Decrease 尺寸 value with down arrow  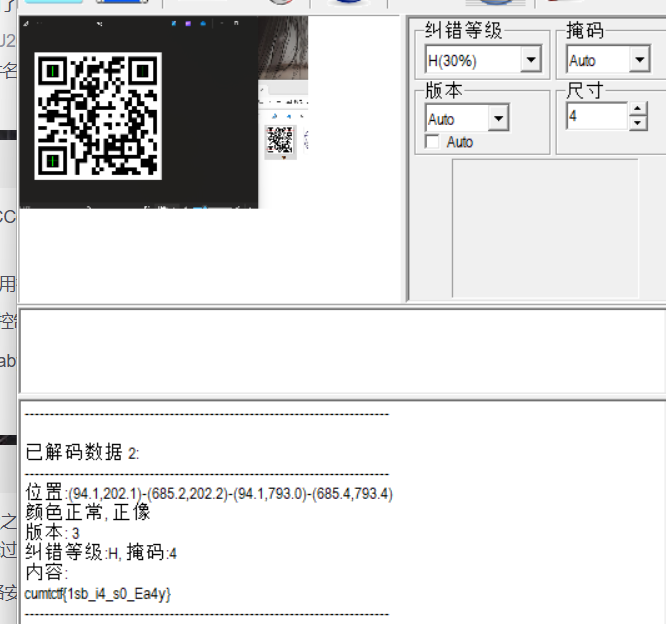pyautogui.click(x=637, y=123)
